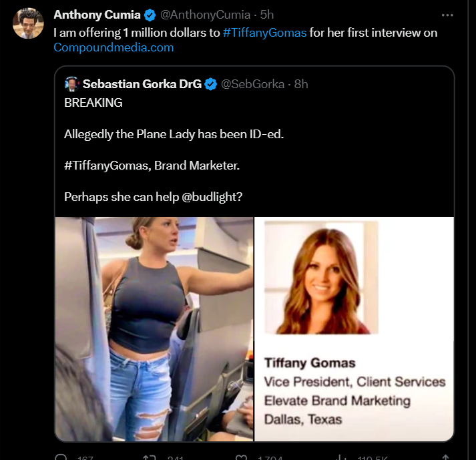Click the retweet arrows icon

coord(150,457)
